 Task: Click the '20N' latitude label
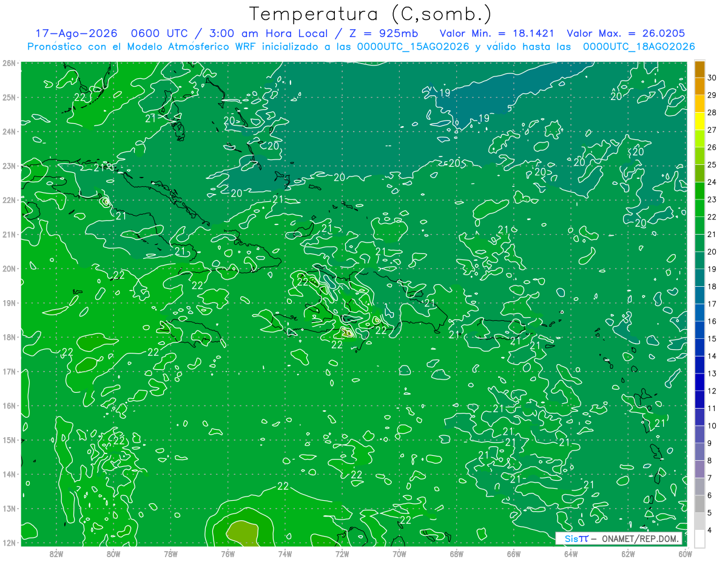(x=8, y=269)
